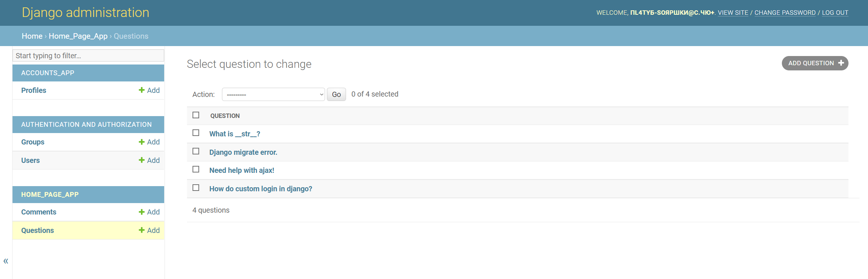Open Users in the sidebar
This screenshot has width=868, height=279.
click(30, 160)
